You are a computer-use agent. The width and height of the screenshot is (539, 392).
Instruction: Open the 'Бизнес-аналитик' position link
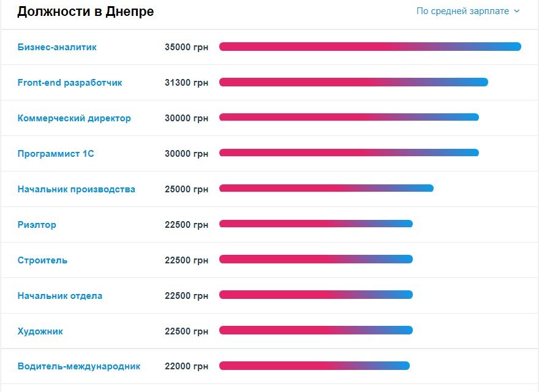click(57, 47)
